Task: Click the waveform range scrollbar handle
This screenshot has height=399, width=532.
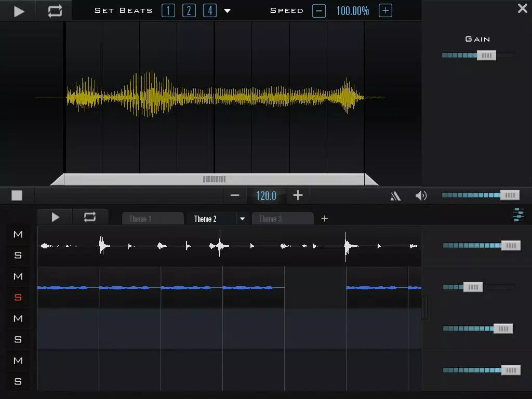Action: click(x=214, y=179)
